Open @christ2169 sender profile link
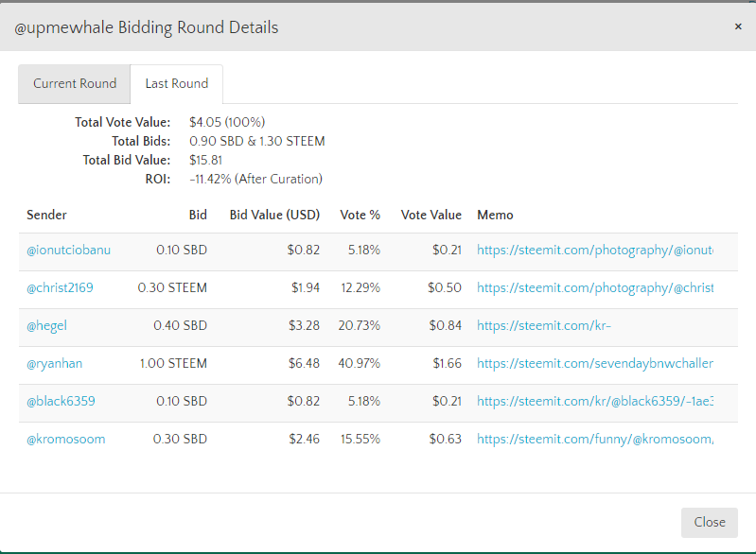756x554 pixels. [x=60, y=287]
